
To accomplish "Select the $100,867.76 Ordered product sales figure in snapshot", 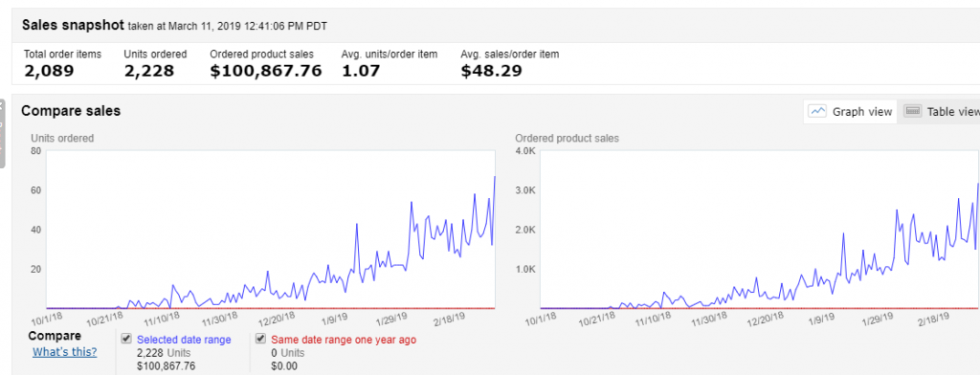I will pos(266,71).
